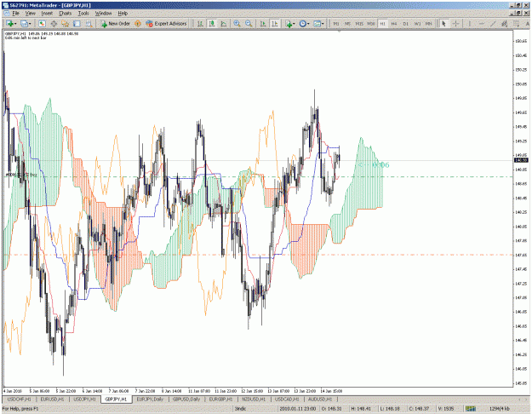Select the Crosshair tool

tap(455, 24)
